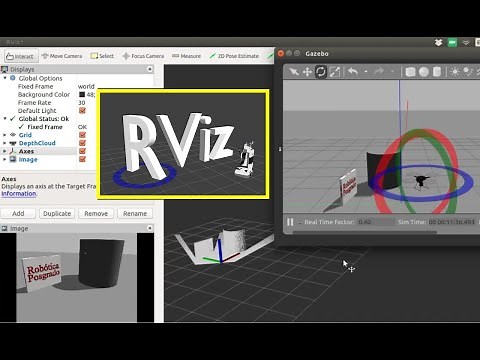
Task: Select Gazebo's rotate mode icon
Action: tap(321, 72)
